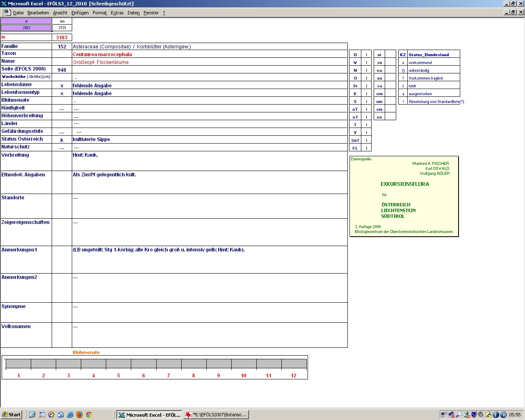Click the 'FL' region code cell
Image resolution: width=525 pixels, height=420 pixels.
(x=355, y=148)
